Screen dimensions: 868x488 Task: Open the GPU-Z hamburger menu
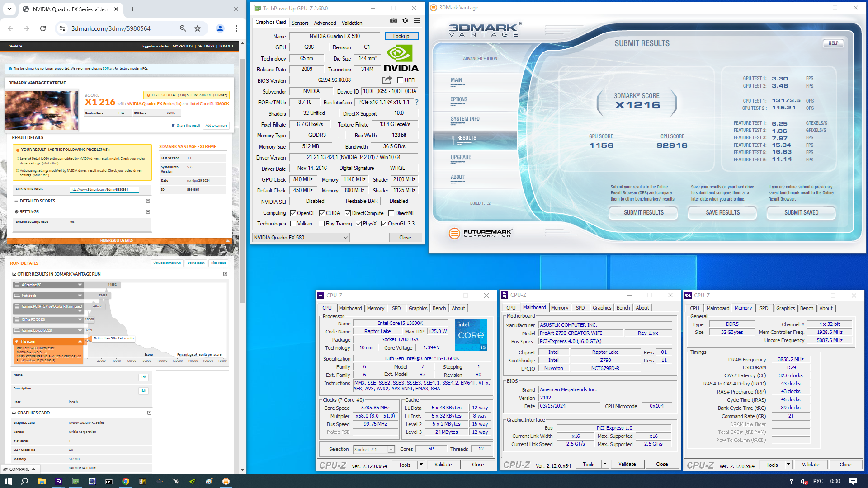coord(417,21)
